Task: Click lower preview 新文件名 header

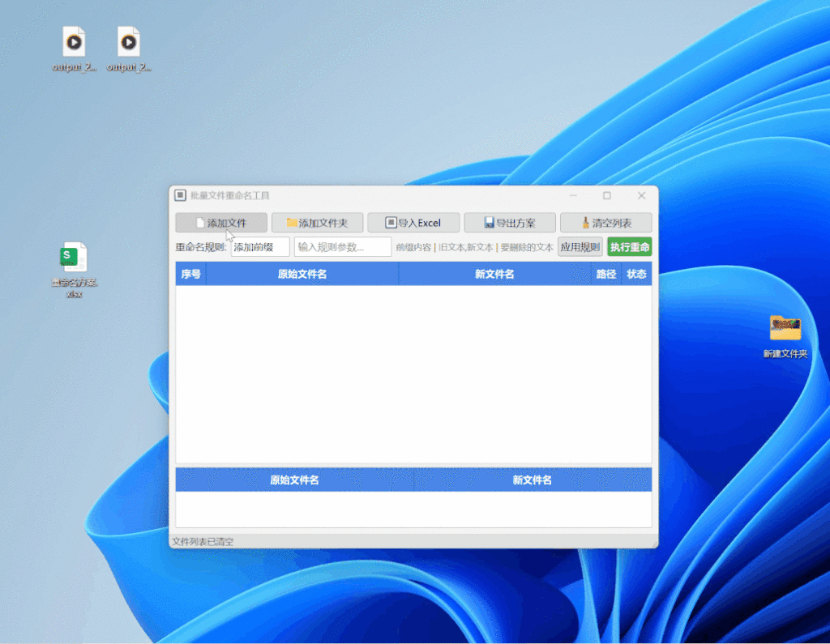Action: (533, 480)
